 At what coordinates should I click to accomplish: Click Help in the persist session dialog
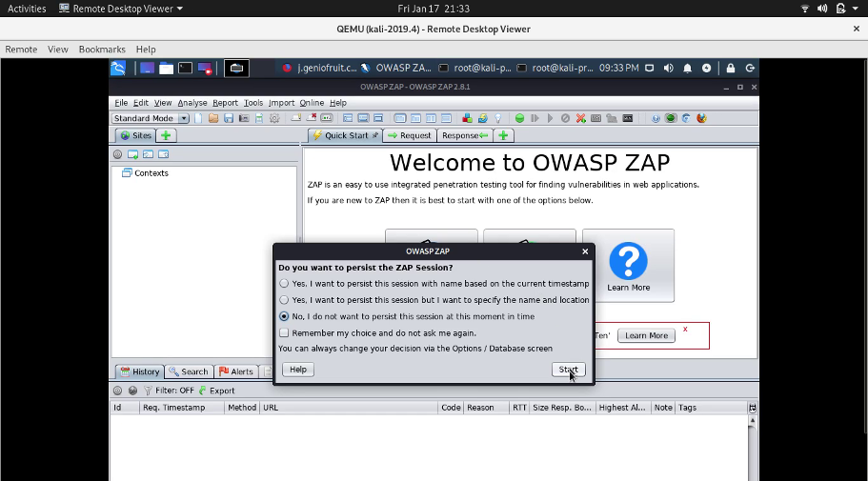pos(298,370)
